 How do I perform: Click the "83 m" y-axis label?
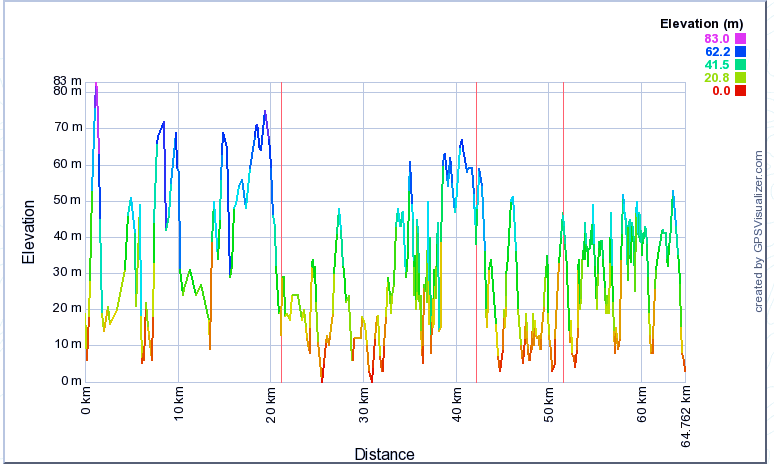pyautogui.click(x=67, y=80)
